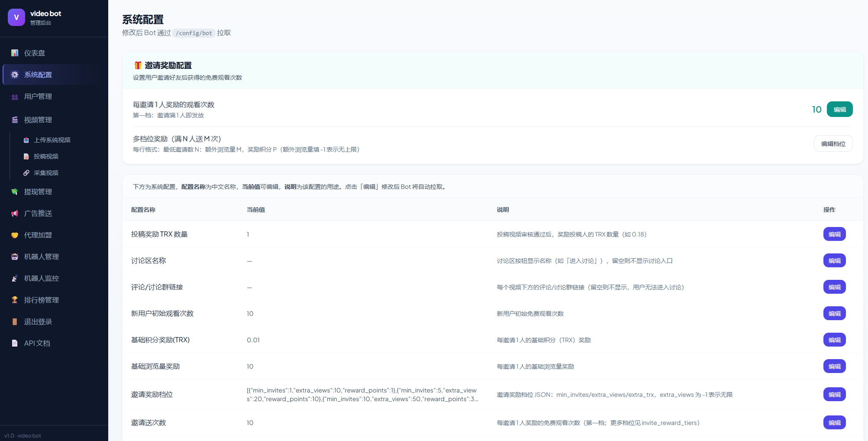Go to 机器人监控 page

click(x=42, y=278)
